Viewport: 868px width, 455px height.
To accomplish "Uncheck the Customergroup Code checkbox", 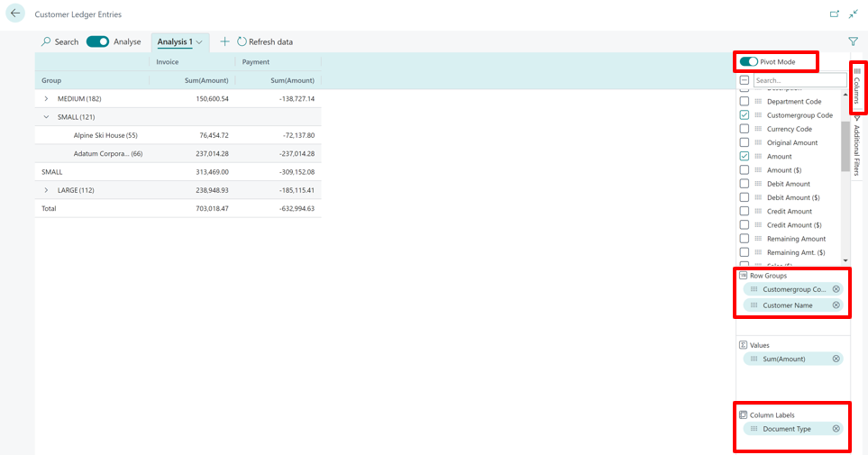I will (x=744, y=115).
